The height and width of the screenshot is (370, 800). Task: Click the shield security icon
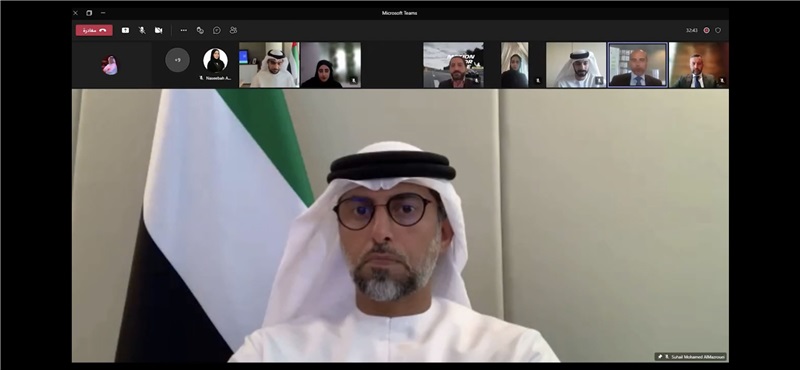(x=718, y=30)
